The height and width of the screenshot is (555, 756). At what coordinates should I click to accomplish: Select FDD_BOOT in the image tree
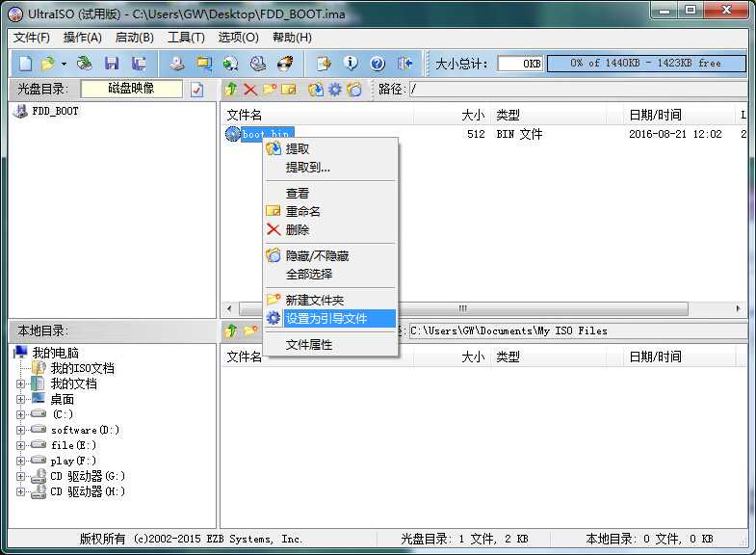55,111
